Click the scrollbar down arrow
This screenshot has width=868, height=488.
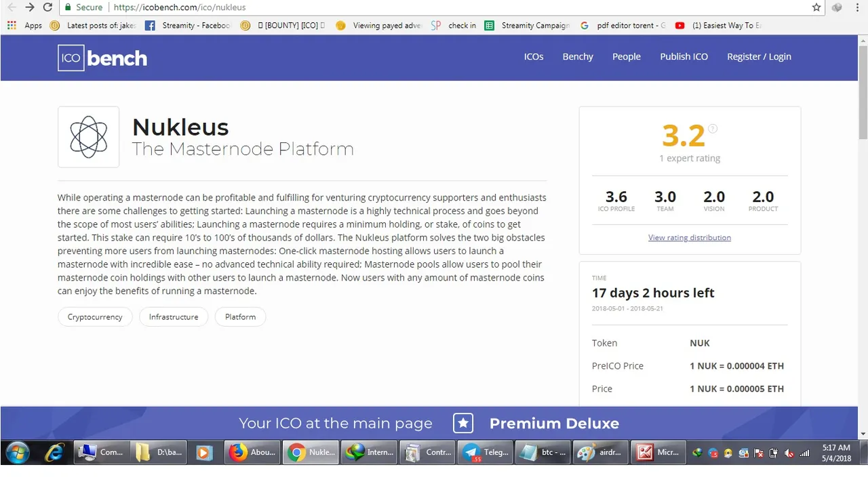click(863, 434)
